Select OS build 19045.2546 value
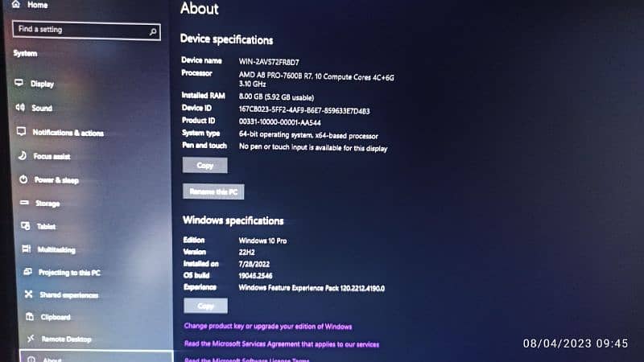Image resolution: width=644 pixels, height=362 pixels. pos(255,275)
